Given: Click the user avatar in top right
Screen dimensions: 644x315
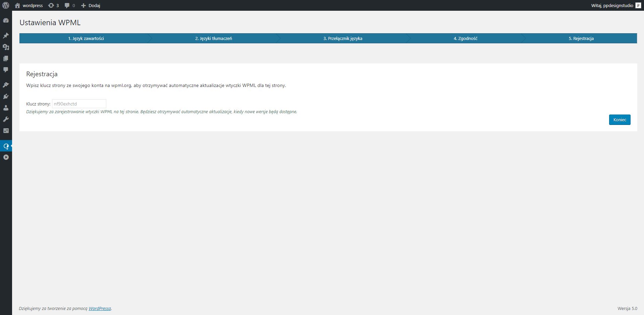Looking at the screenshot, I should [x=638, y=5].
